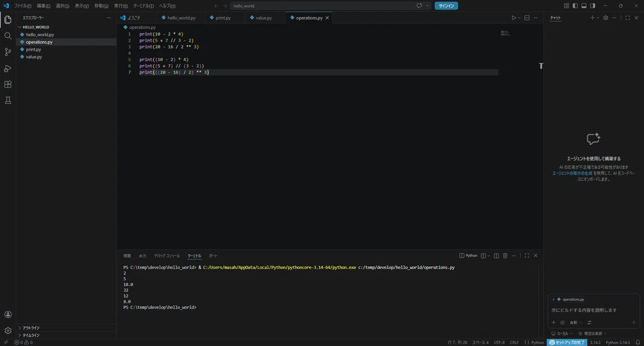
Task: Configure chat tools icon in input
Action: (x=589, y=322)
